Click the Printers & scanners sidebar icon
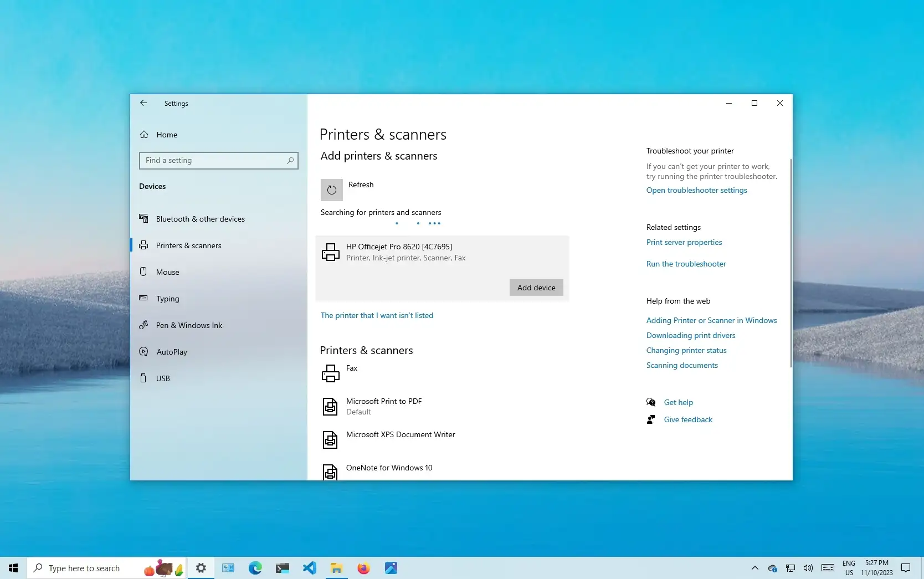Screen dimensions: 924x579 [x=143, y=245]
